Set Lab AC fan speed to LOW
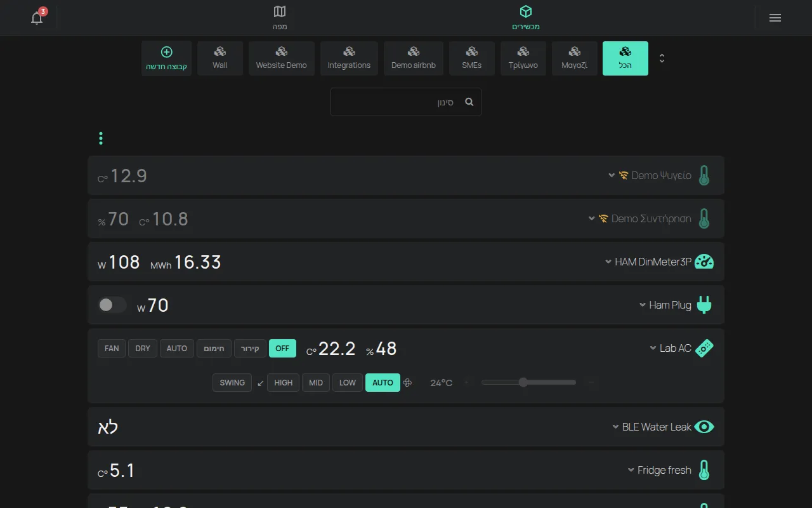812x508 pixels. pos(348,382)
